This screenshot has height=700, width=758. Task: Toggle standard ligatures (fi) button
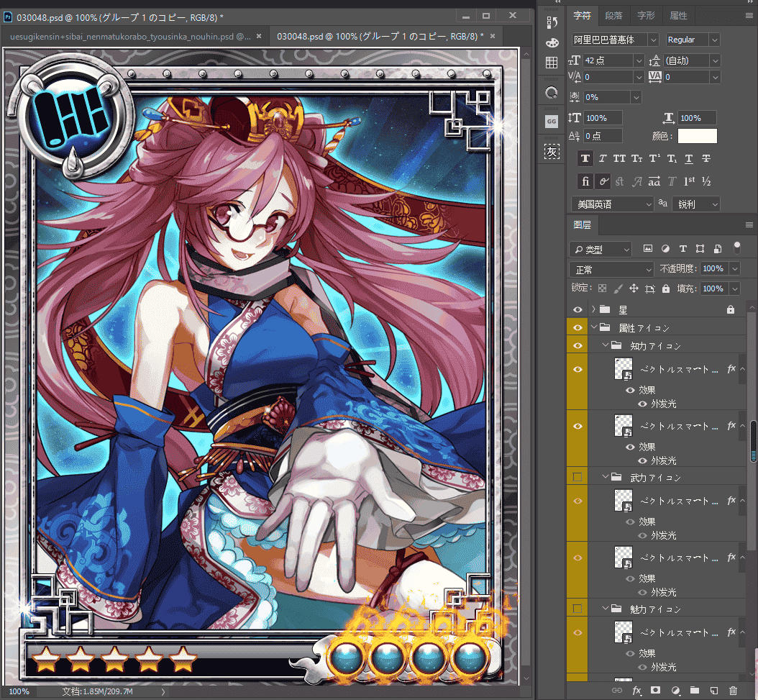(585, 181)
